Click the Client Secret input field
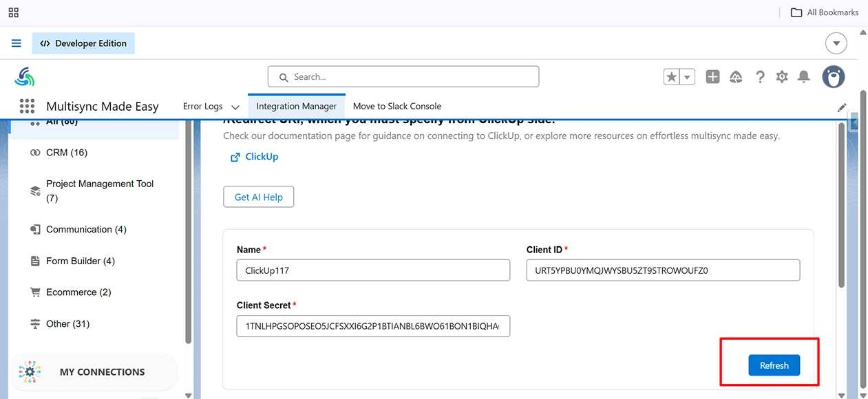This screenshot has height=399, width=868. (x=373, y=326)
